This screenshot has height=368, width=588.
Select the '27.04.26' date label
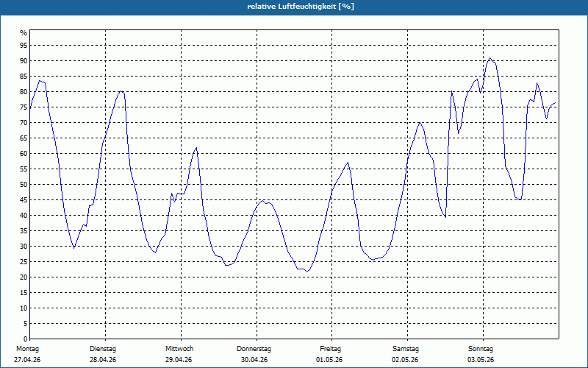click(27, 360)
